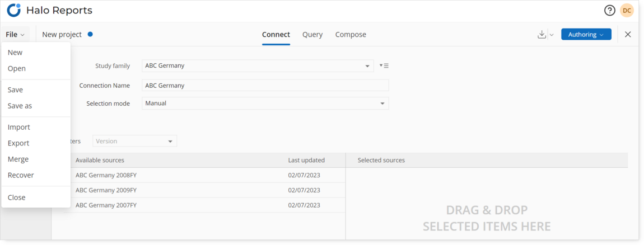Click the download icon in the toolbar
This screenshot has width=644, height=245.
point(542,35)
